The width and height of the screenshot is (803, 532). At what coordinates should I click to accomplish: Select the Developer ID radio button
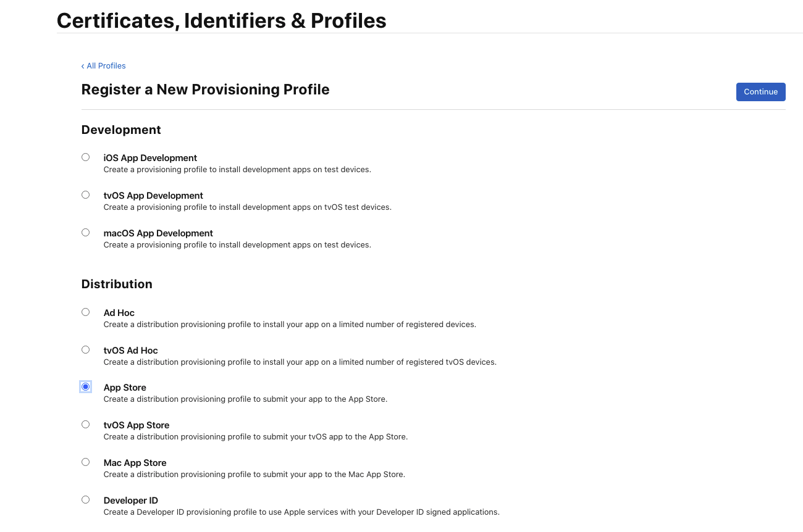point(85,500)
